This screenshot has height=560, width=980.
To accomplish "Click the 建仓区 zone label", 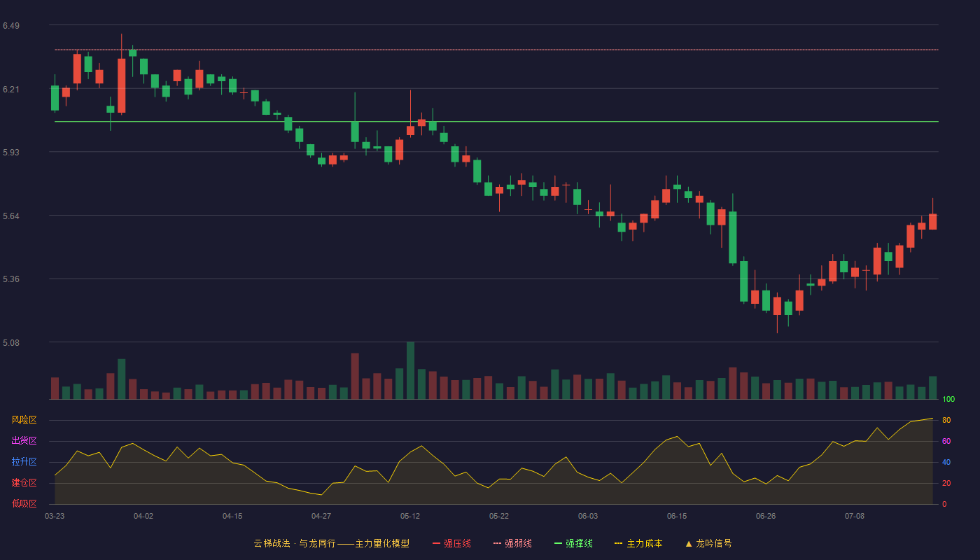I will [x=24, y=483].
